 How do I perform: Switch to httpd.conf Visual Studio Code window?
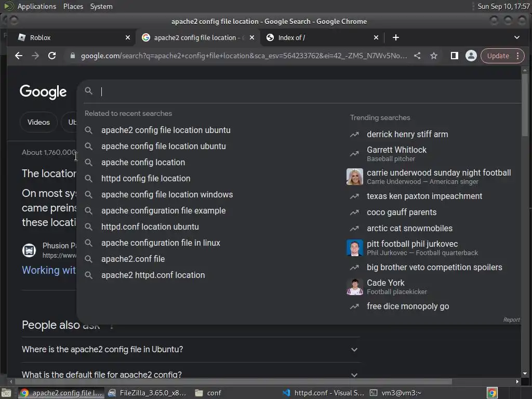click(323, 393)
